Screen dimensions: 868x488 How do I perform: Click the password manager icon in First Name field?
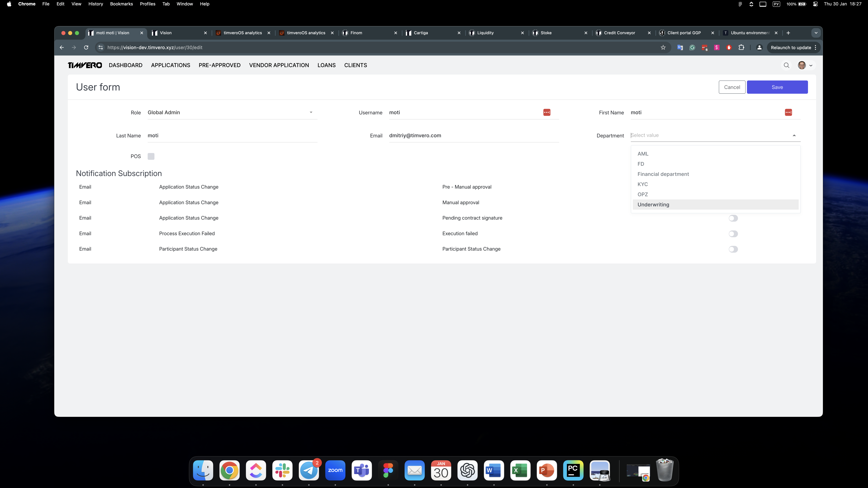click(788, 113)
